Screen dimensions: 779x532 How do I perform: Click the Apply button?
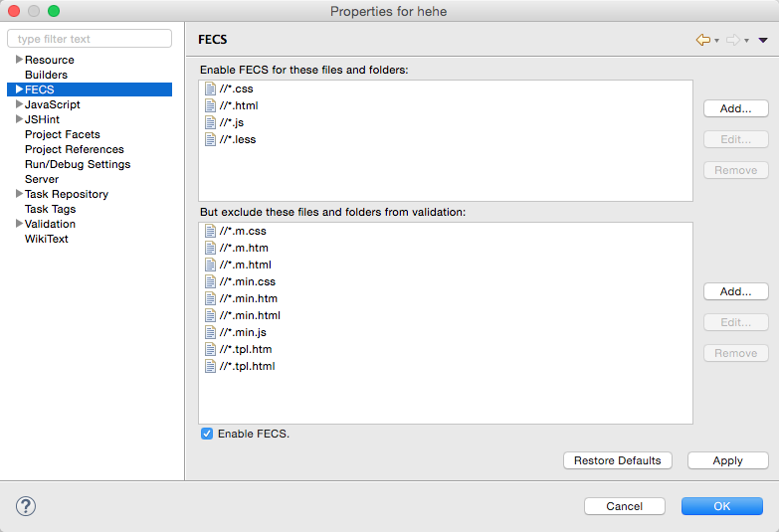(728, 460)
